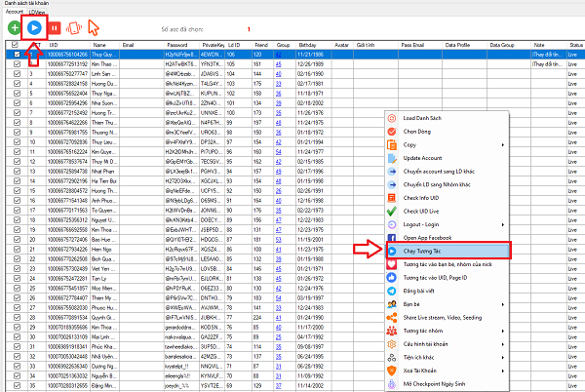
Task: Click the telegram icon of Đăng bài viết
Action: (x=391, y=291)
